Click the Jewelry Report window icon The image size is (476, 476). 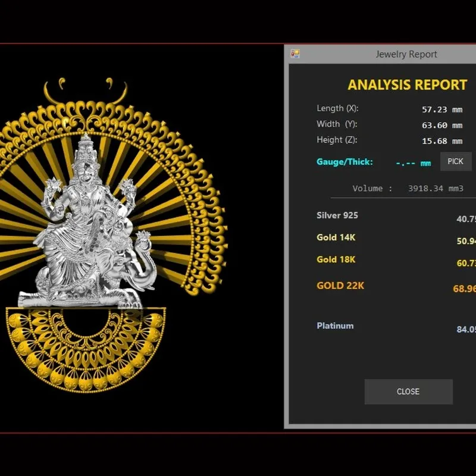(295, 54)
